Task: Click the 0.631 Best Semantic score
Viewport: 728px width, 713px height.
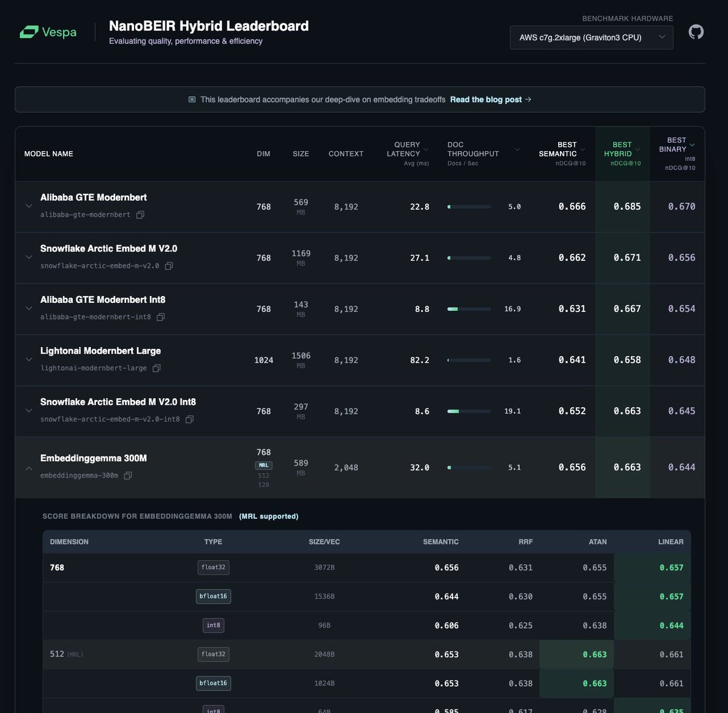Action: click(572, 309)
